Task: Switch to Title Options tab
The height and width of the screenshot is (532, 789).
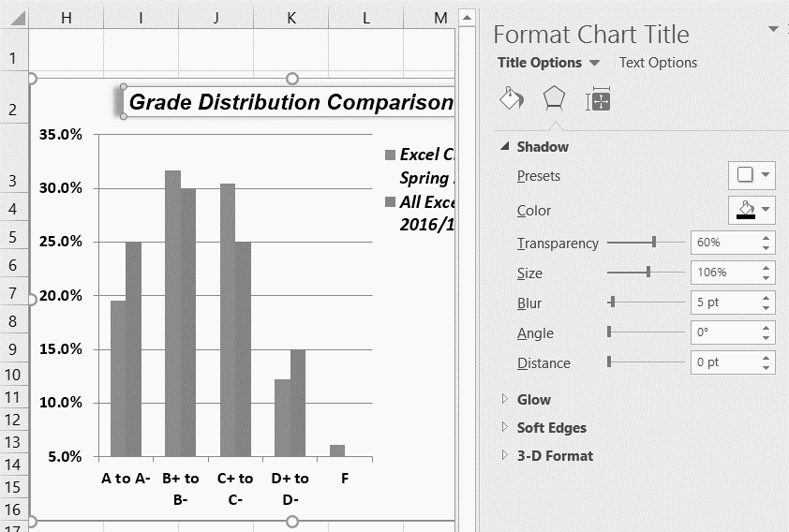Action: tap(540, 63)
